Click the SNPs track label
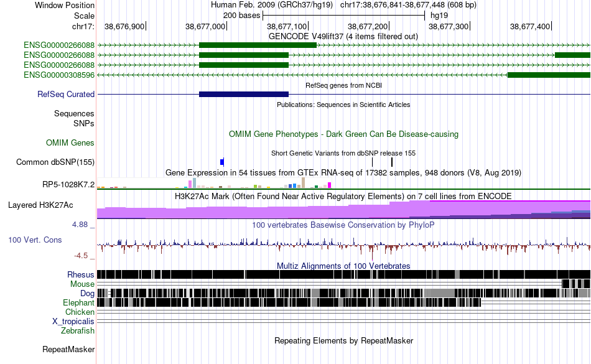This screenshot has height=364, width=591. pyautogui.click(x=84, y=123)
